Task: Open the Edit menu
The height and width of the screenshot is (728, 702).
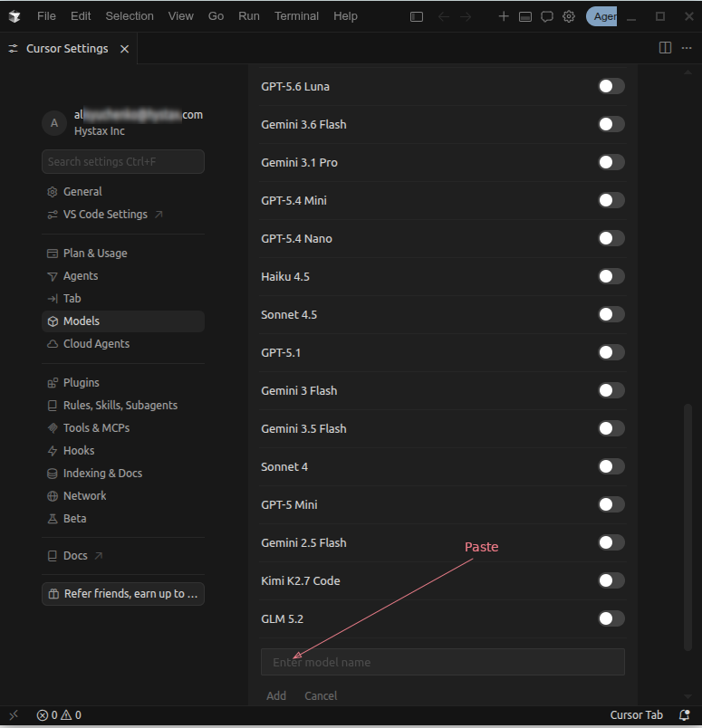Action: 81,16
